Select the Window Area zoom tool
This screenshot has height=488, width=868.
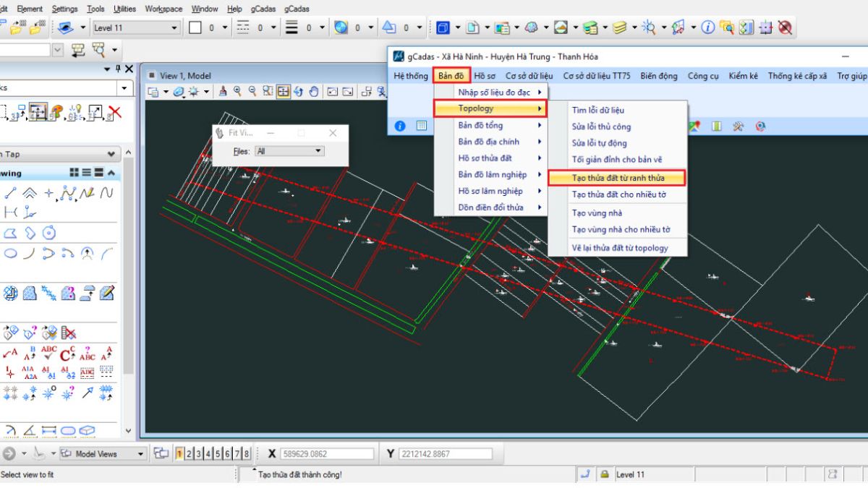click(268, 92)
